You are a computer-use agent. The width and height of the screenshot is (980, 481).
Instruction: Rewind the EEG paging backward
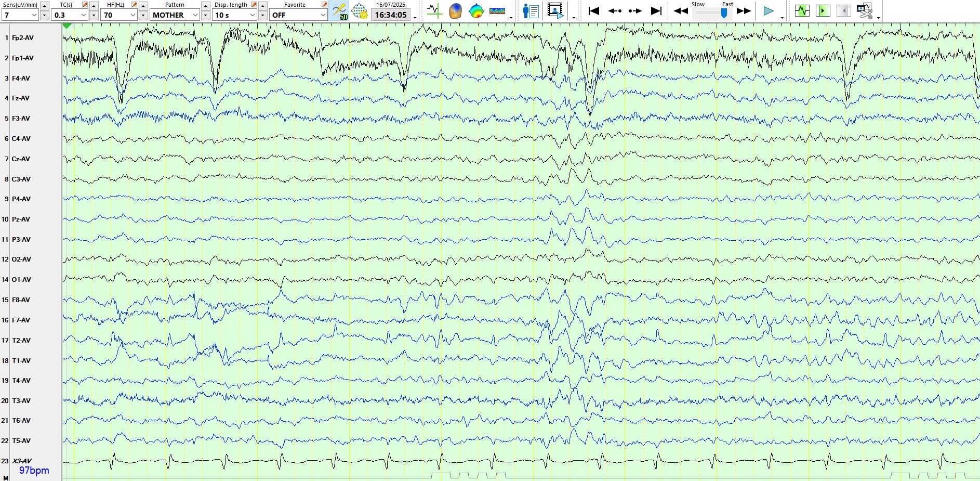[681, 10]
